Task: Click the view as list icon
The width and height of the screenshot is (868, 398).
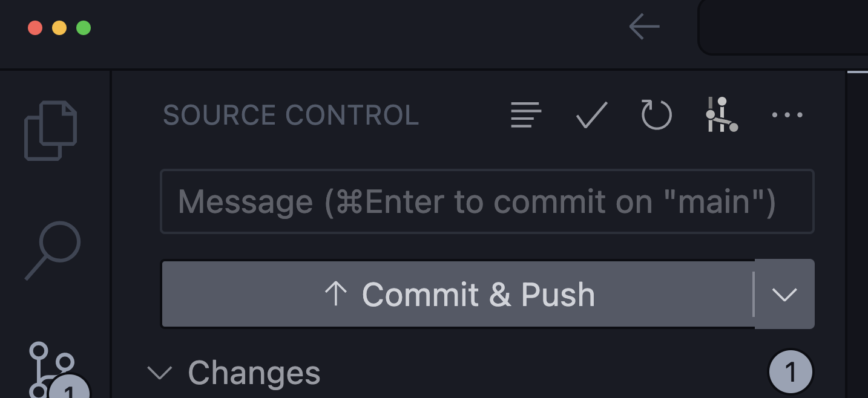Action: 525,115
